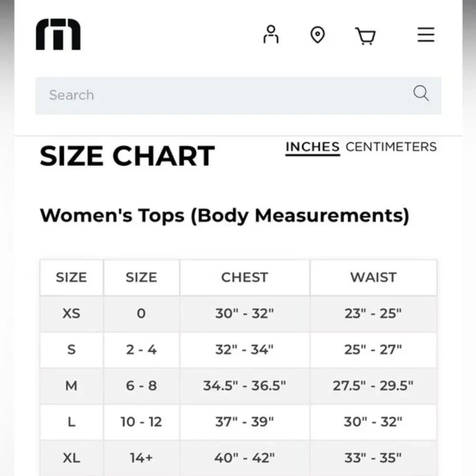This screenshot has height=476, width=476.
Task: Click the TravisMathew logo icon
Action: coord(58,35)
